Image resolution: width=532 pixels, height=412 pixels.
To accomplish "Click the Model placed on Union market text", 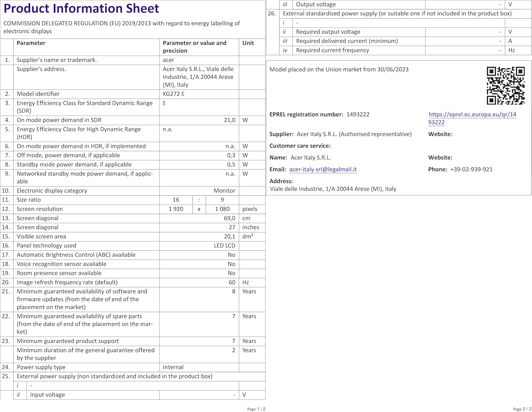I will click(x=339, y=69).
